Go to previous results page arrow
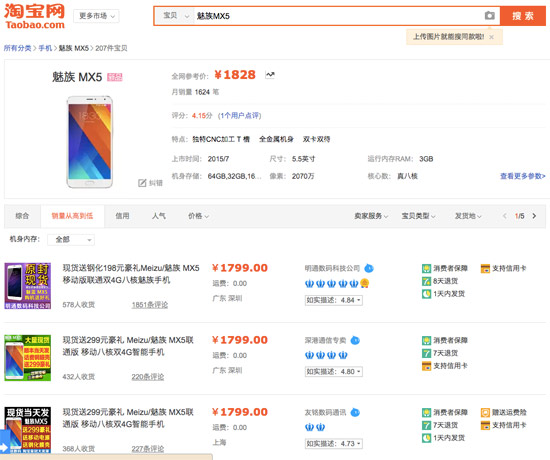 pos(504,216)
